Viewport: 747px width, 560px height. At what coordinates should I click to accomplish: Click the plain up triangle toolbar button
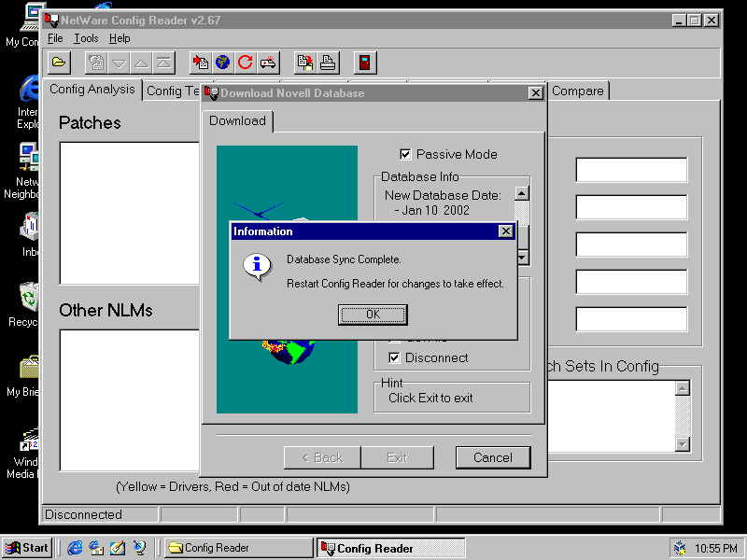tap(142, 63)
